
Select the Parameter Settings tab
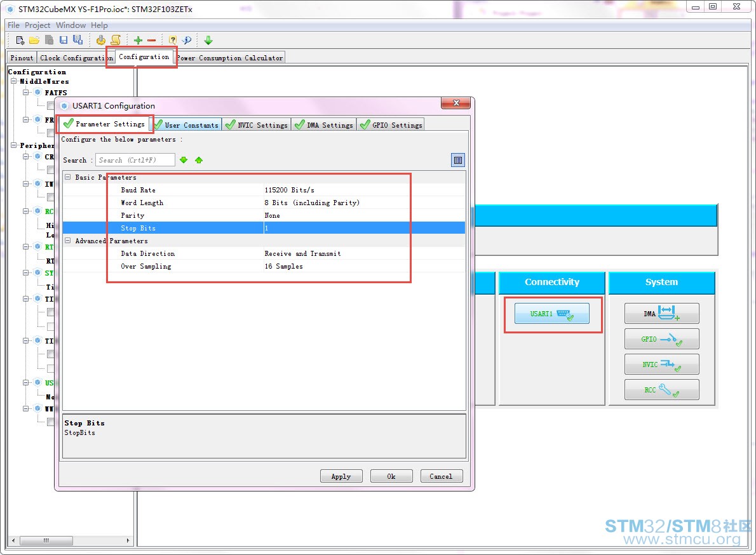pyautogui.click(x=105, y=124)
